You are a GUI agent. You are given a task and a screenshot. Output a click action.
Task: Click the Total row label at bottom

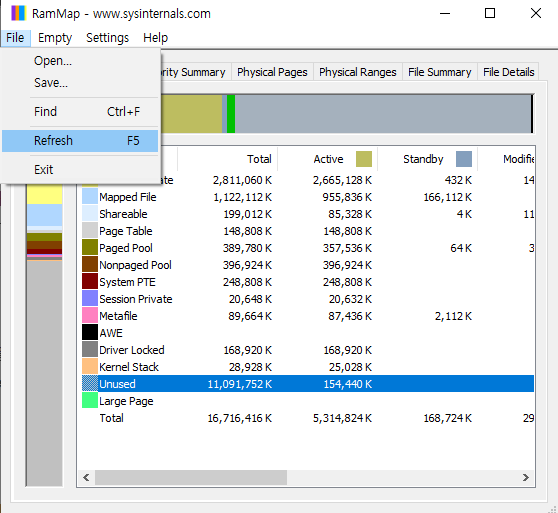click(111, 418)
